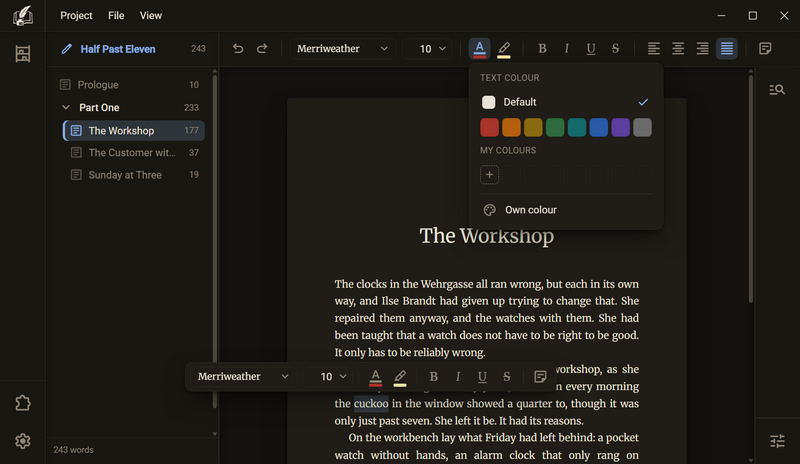This screenshot has width=800, height=464.
Task: Click the floating toolbar text colour icon
Action: coord(376,377)
